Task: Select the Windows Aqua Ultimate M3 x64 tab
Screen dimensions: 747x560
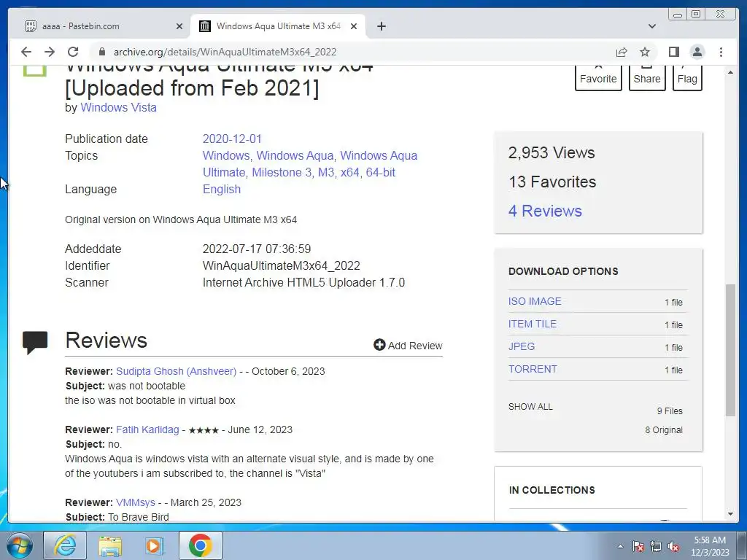Action: (x=278, y=26)
